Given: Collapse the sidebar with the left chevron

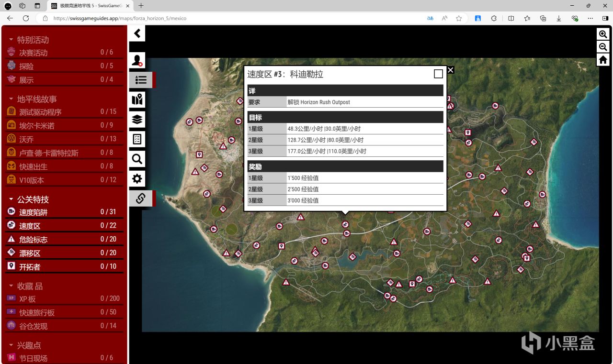Looking at the screenshot, I should 137,33.
